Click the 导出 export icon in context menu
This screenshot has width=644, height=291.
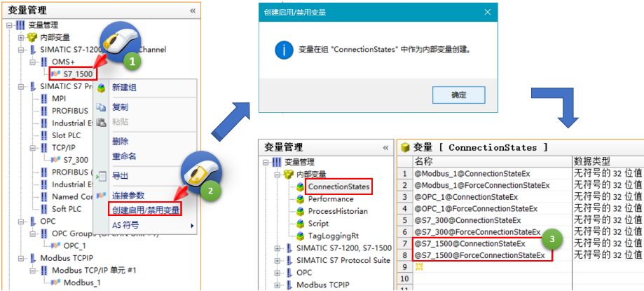tap(102, 175)
